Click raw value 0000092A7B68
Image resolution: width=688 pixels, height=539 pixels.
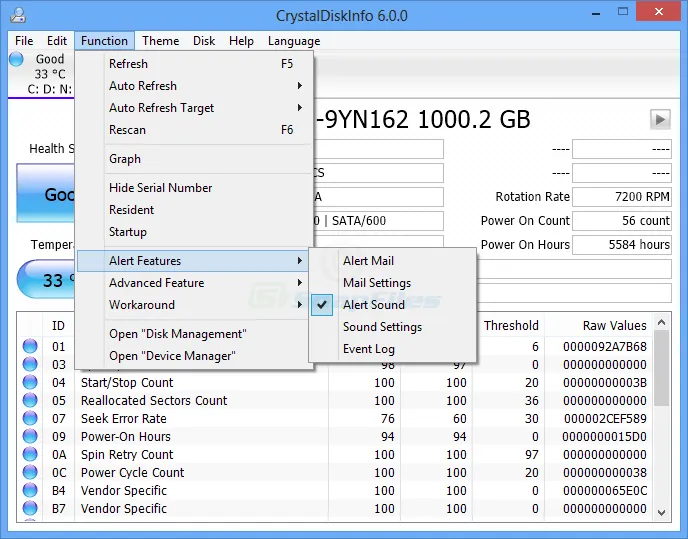[605, 347]
